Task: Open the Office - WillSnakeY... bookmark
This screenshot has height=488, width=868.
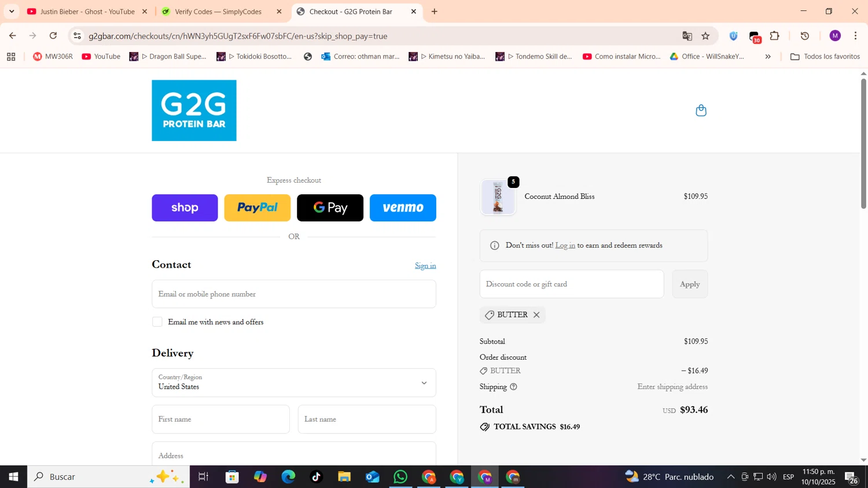Action: (707, 57)
